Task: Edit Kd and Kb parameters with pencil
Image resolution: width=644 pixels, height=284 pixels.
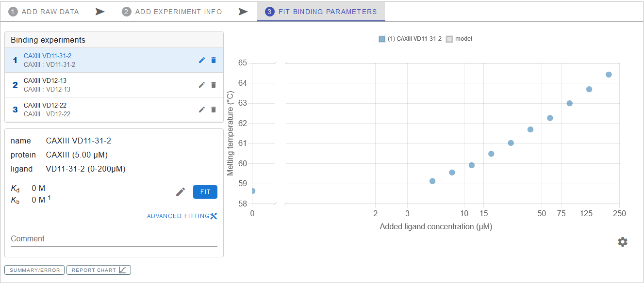Action: pyautogui.click(x=181, y=192)
